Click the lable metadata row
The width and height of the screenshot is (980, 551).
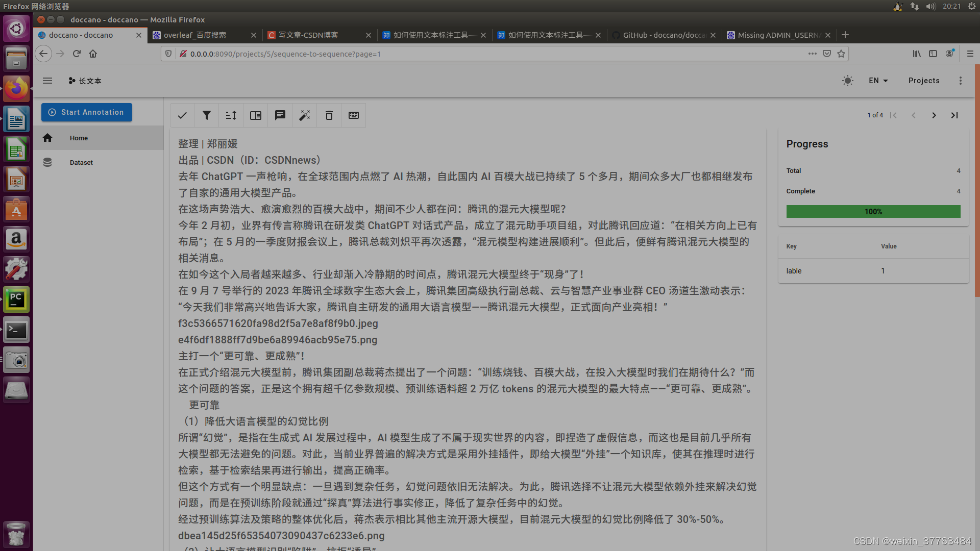[873, 271]
